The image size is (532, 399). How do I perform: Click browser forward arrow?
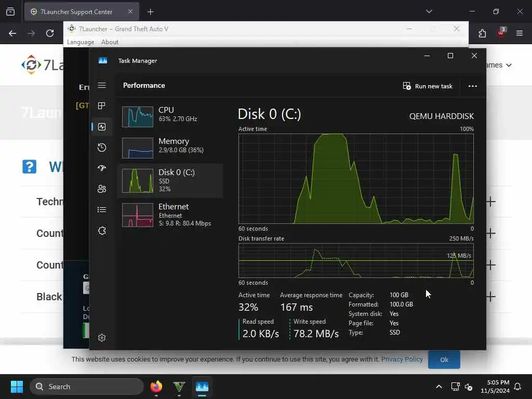tap(31, 33)
